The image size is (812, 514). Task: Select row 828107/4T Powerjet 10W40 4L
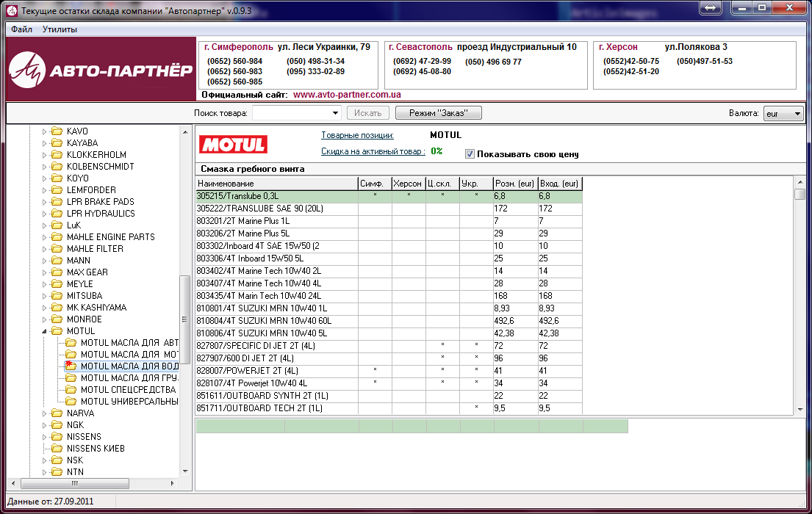pos(389,383)
